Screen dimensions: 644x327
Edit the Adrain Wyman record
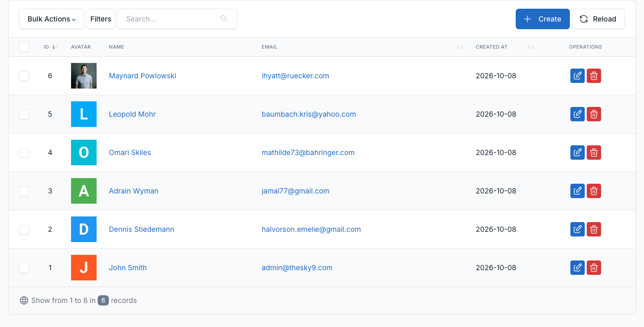(578, 191)
